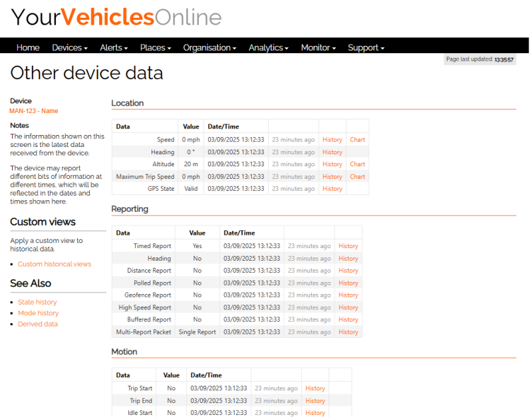Open the Analytics dropdown menu
This screenshot has width=532, height=417.
click(268, 48)
